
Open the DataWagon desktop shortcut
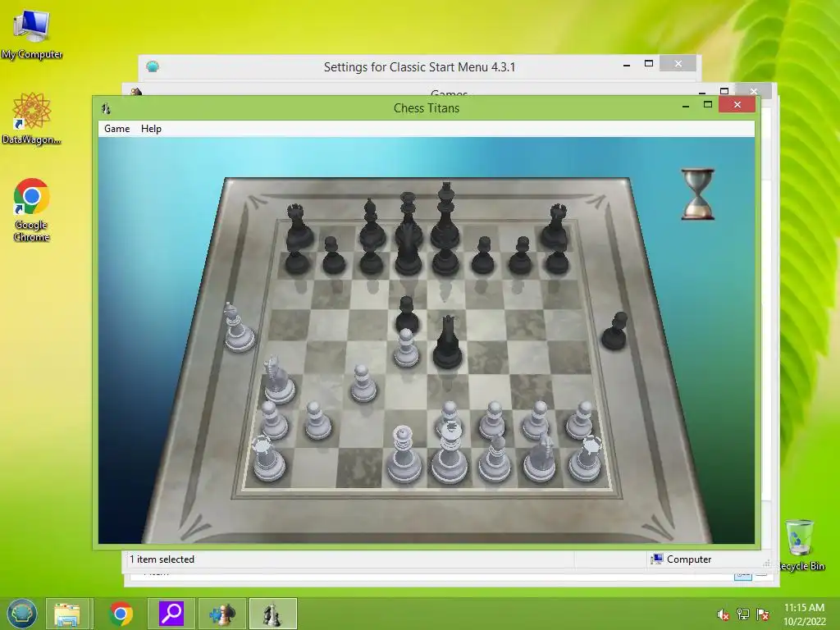click(x=32, y=118)
